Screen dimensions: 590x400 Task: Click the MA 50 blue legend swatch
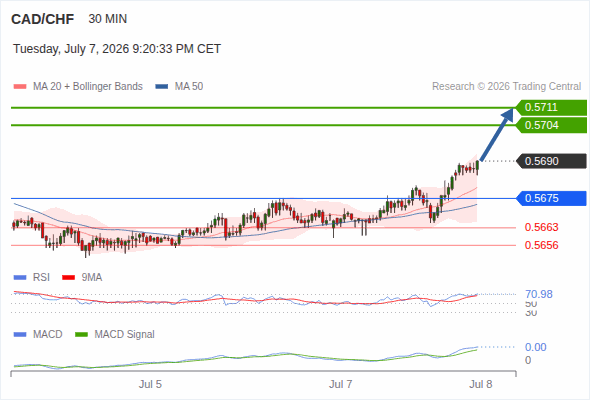[162, 87]
